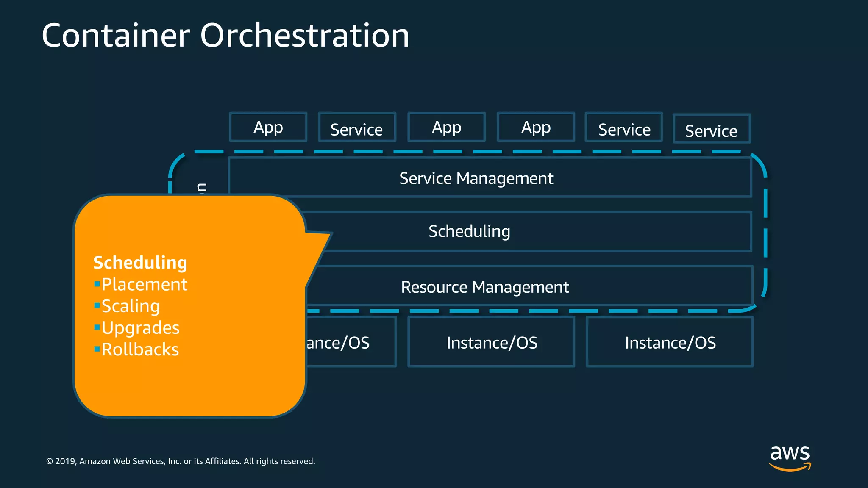Click the rightmost Instance/OS box
868x488 pixels.
point(670,342)
